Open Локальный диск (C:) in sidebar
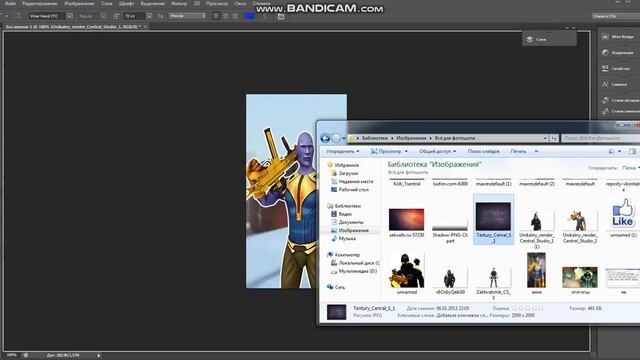The height and width of the screenshot is (360, 640). 356,263
